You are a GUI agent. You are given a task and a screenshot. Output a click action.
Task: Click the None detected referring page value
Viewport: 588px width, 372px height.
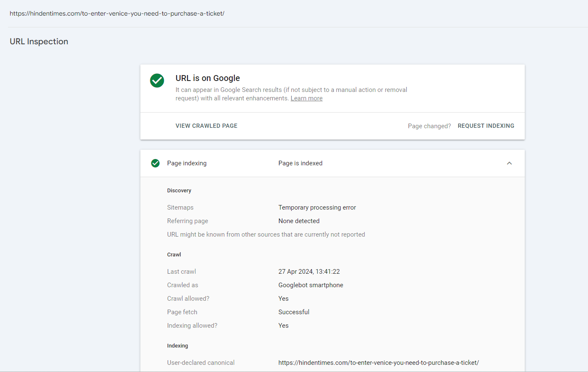click(299, 221)
